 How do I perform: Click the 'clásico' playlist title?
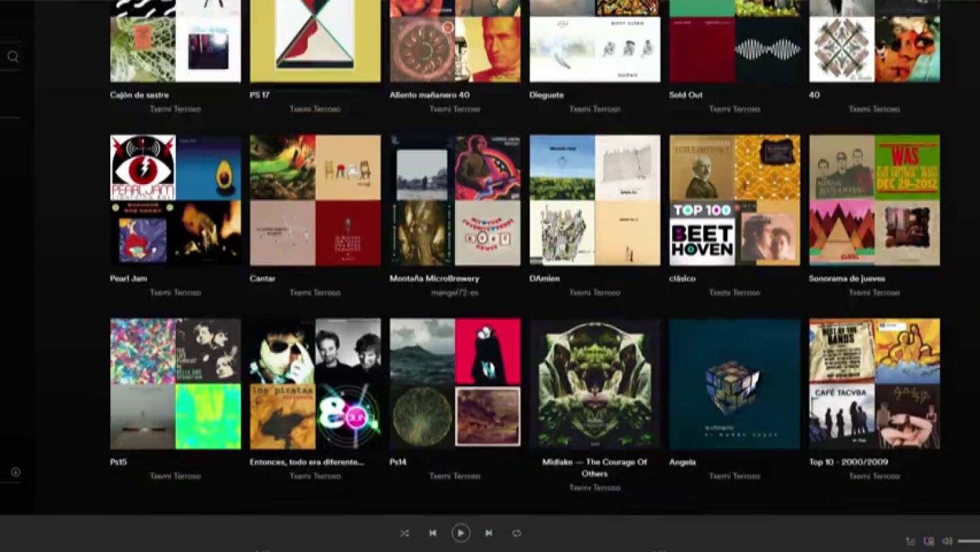(x=682, y=279)
